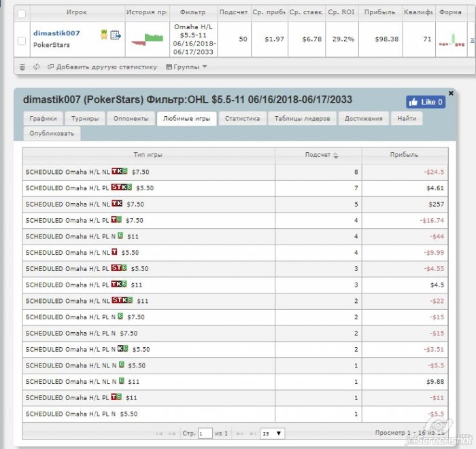The width and height of the screenshot is (476, 449).
Task: Click Добавить другую статистику
Action: [x=102, y=67]
